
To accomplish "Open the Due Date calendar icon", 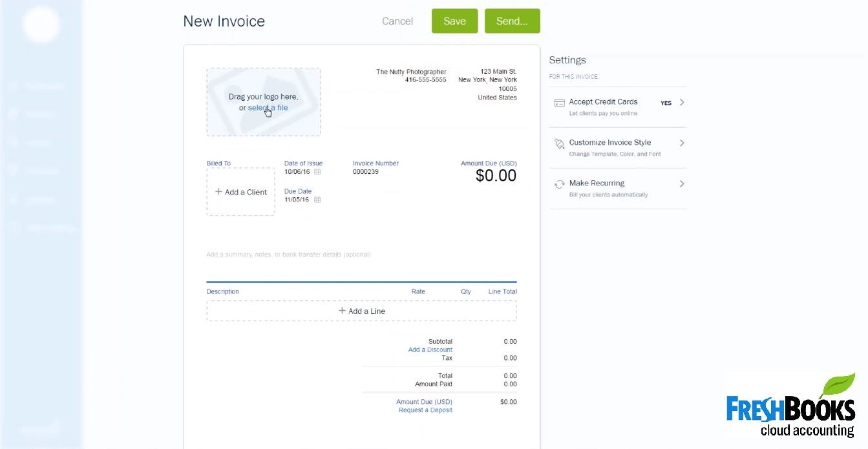I will pyautogui.click(x=317, y=200).
